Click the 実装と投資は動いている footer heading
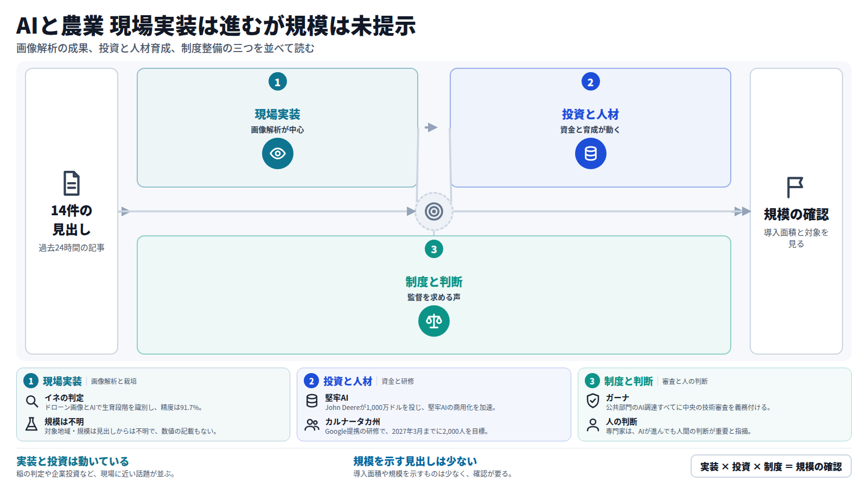 [x=73, y=461]
